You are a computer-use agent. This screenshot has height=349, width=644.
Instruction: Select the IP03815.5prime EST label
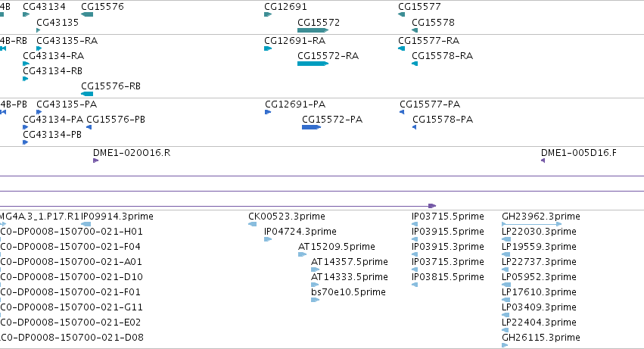point(448,276)
